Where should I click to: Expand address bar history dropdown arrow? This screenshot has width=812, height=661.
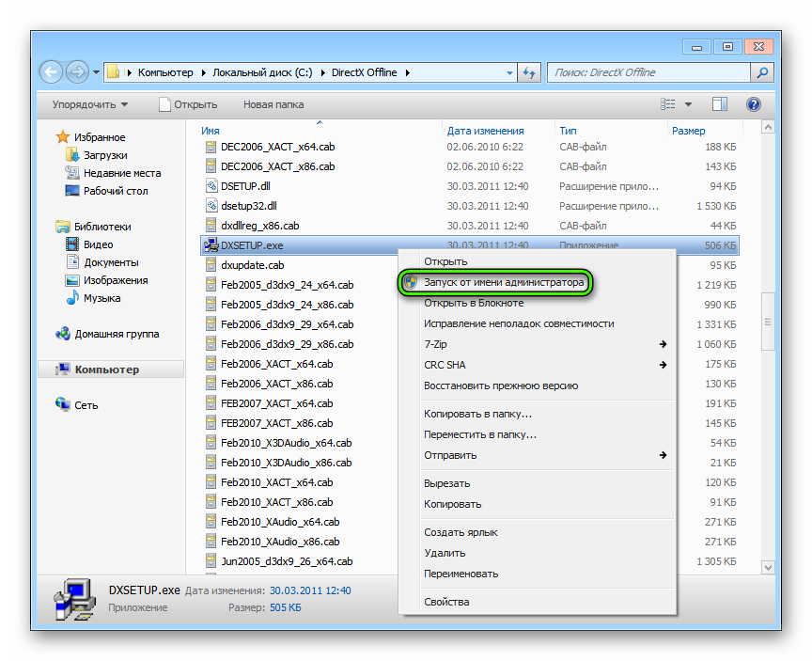point(509,73)
